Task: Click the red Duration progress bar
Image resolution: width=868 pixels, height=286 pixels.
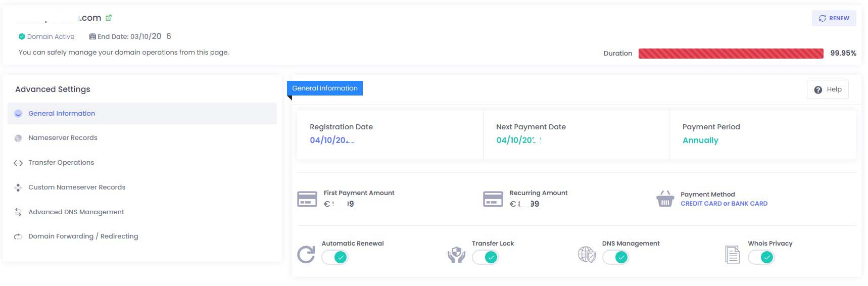Action: (x=731, y=54)
